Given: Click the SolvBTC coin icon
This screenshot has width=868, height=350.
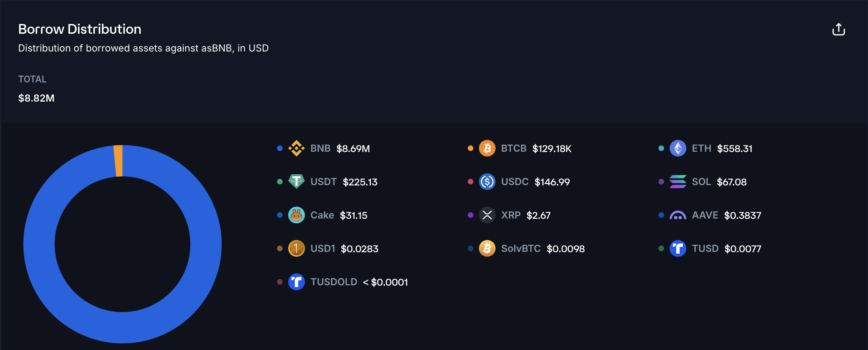Looking at the screenshot, I should coord(487,248).
